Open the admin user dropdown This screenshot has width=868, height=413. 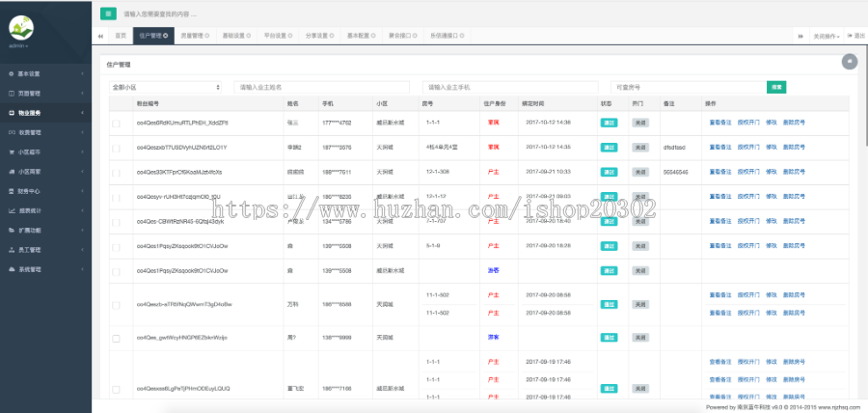18,46
